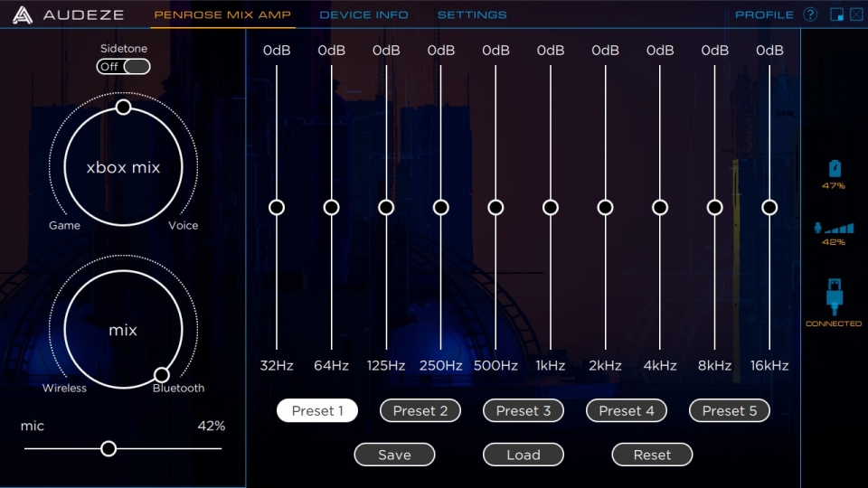Click the 2kHz EQ slider handle
Screen dimensions: 868x488
coord(605,208)
